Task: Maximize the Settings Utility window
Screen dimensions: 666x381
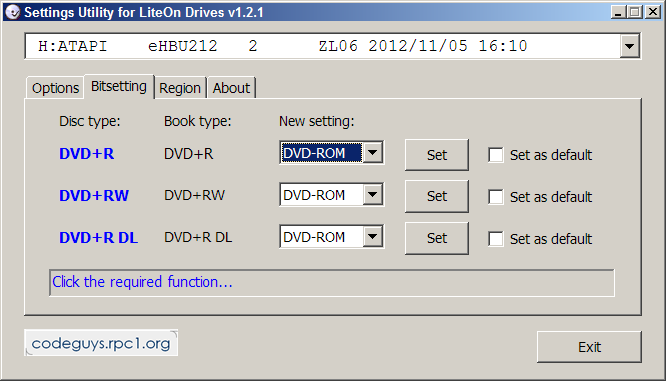Action: [634, 11]
